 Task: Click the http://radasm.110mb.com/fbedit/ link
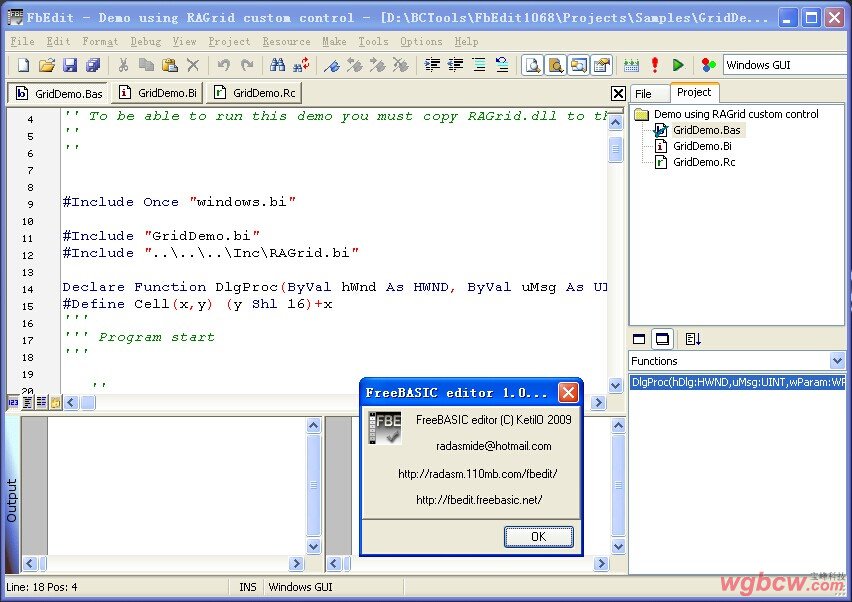[478, 473]
